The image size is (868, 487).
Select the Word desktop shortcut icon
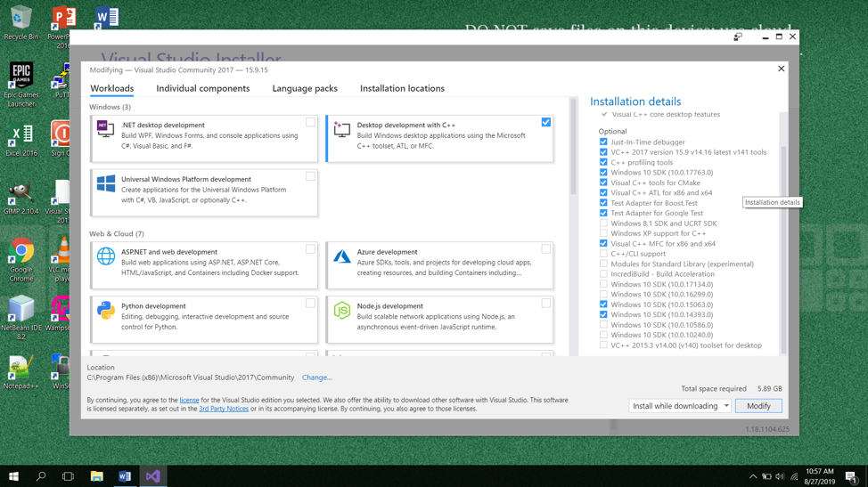click(x=106, y=18)
